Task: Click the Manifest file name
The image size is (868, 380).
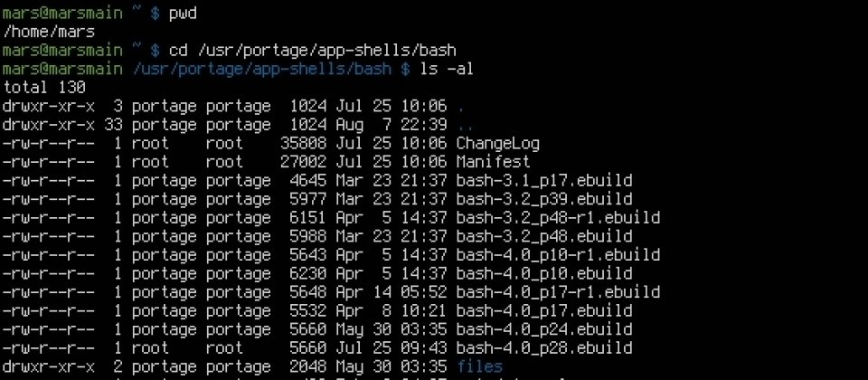Action: click(493, 162)
